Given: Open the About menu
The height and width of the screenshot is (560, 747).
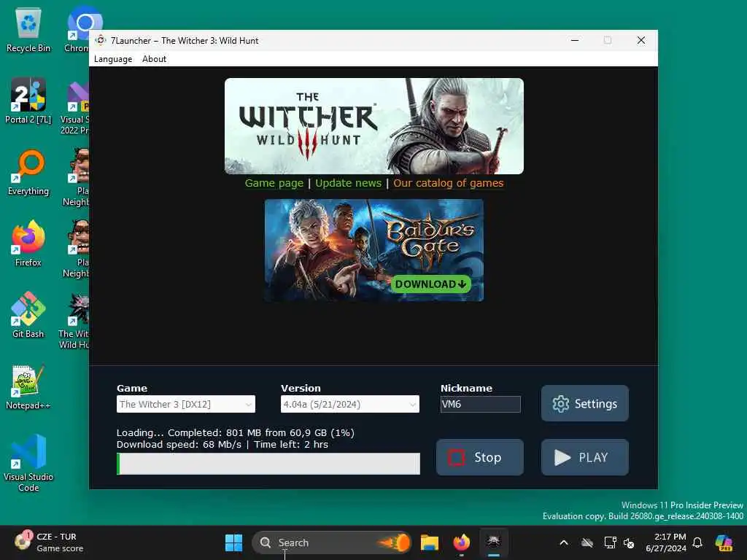Looking at the screenshot, I should (155, 59).
